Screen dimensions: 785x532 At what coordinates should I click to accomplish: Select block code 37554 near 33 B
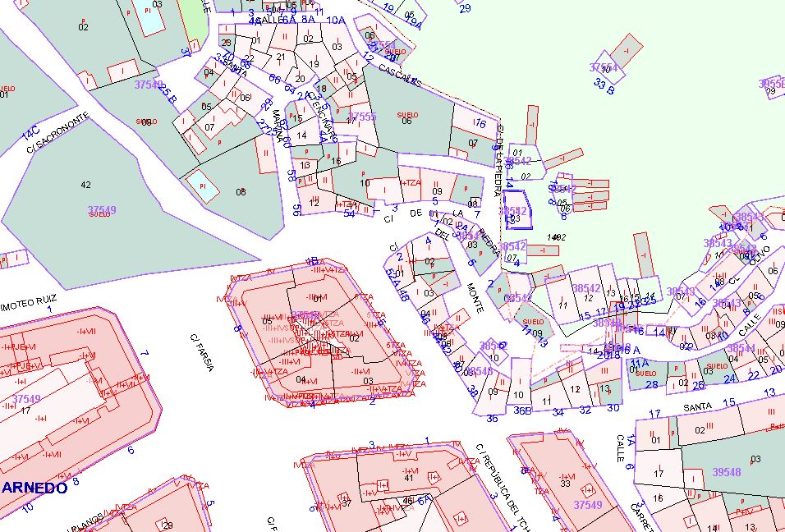pyautogui.click(x=604, y=67)
